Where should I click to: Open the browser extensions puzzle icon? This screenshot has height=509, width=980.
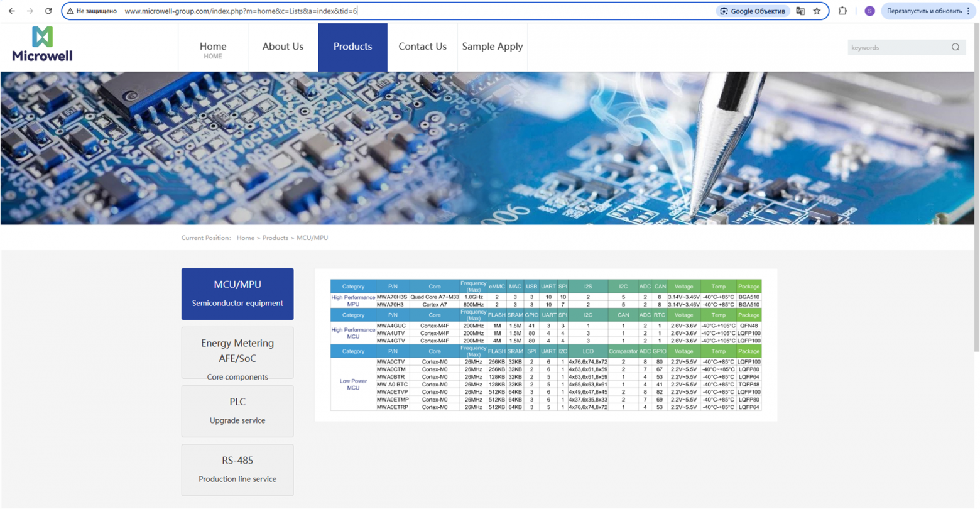842,11
